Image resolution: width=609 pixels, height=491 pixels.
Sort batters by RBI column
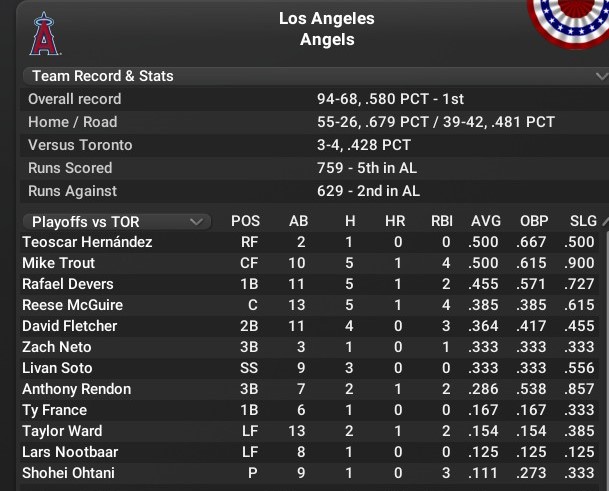442,221
